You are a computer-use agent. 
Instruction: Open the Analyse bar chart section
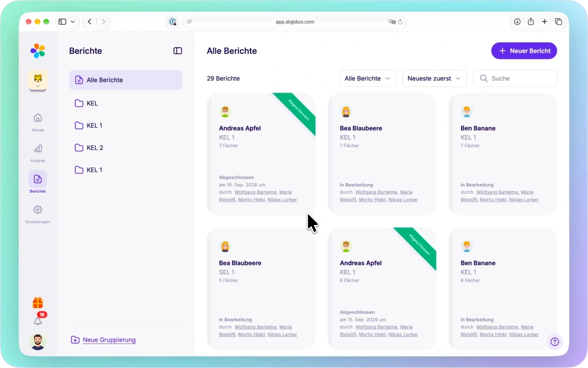point(37,153)
